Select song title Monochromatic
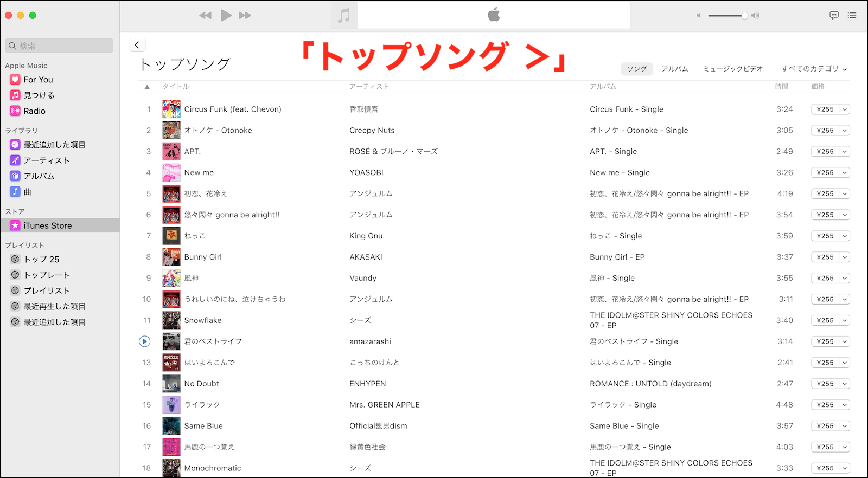 point(213,468)
